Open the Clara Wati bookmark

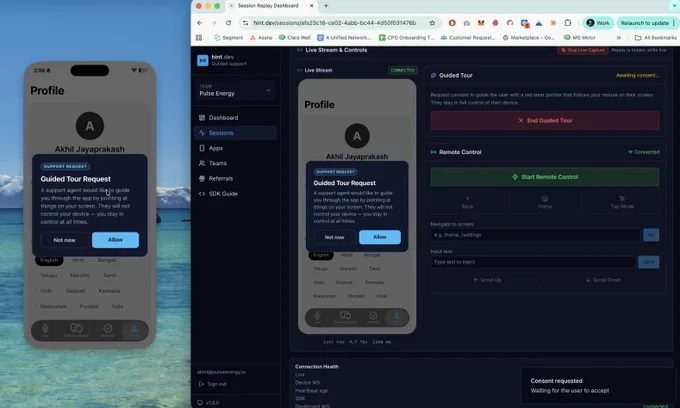pyautogui.click(x=294, y=38)
